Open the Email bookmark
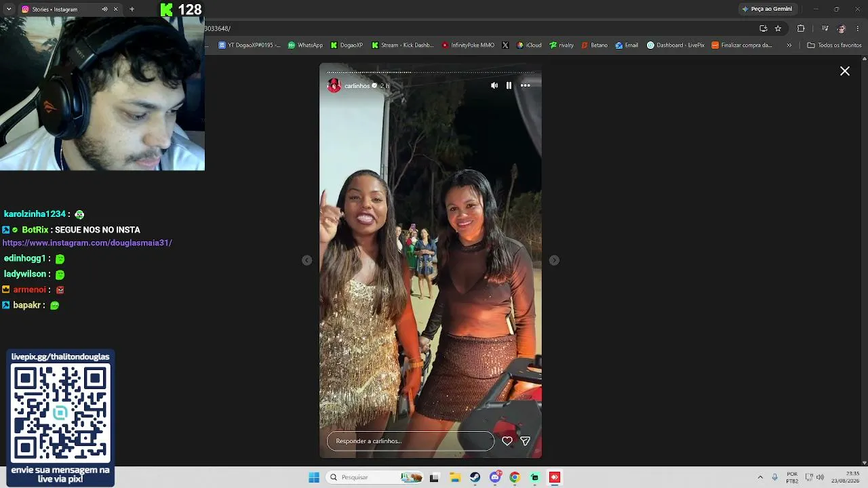 point(627,45)
